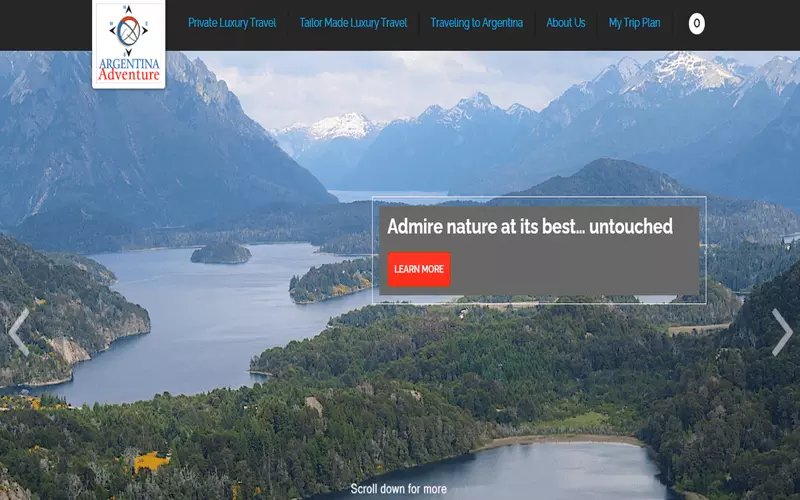Click the 'Admire nature at its best' headline

[530, 227]
